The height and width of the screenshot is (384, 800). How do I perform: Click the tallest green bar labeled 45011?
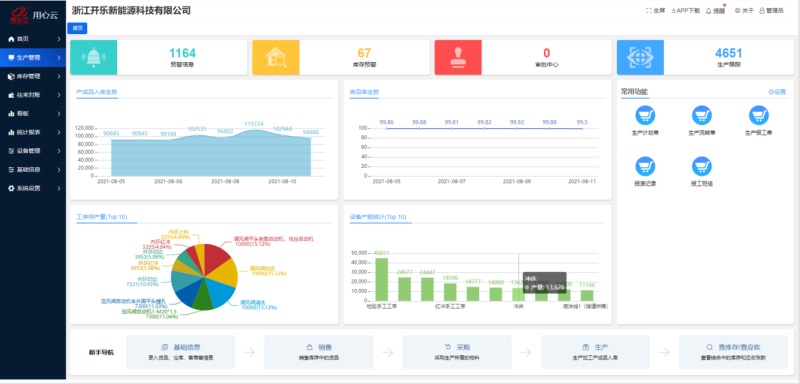382,279
